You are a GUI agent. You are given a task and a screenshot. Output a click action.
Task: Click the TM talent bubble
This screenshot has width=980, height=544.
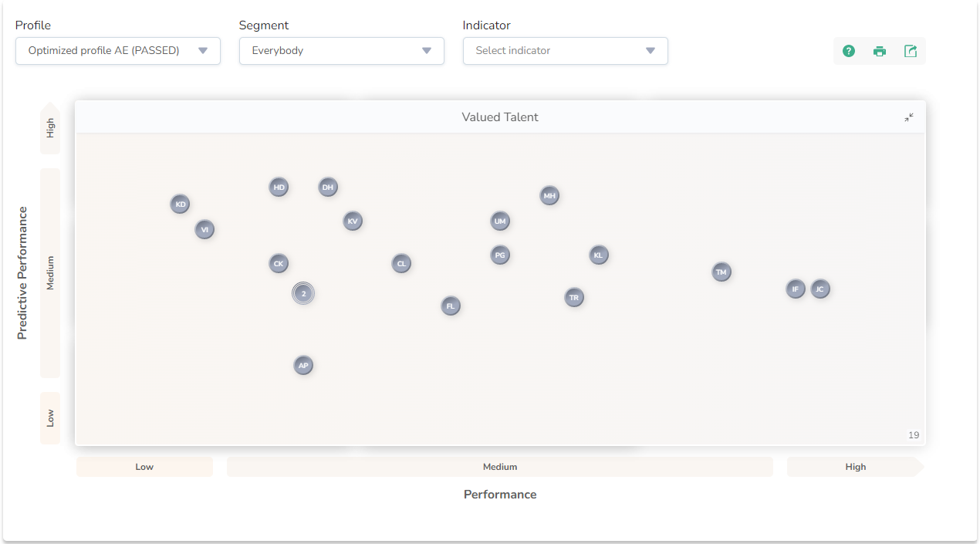tap(721, 272)
